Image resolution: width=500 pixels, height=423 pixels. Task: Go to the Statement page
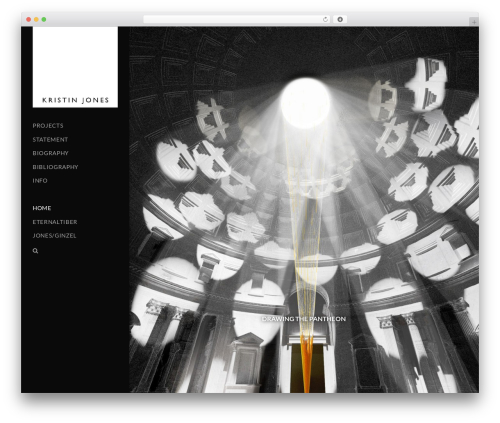(x=50, y=140)
